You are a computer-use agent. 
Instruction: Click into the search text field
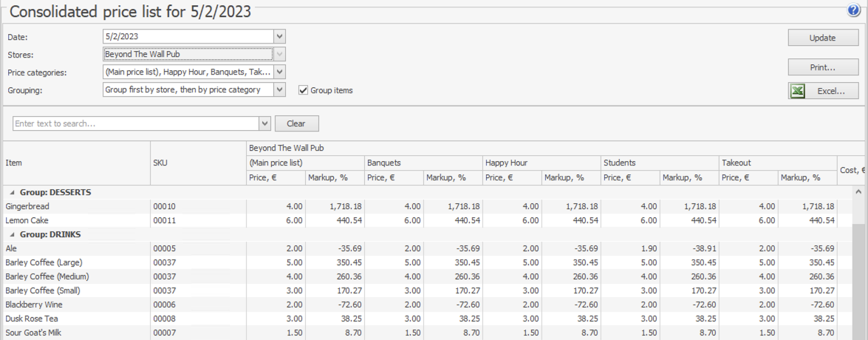[x=136, y=123]
